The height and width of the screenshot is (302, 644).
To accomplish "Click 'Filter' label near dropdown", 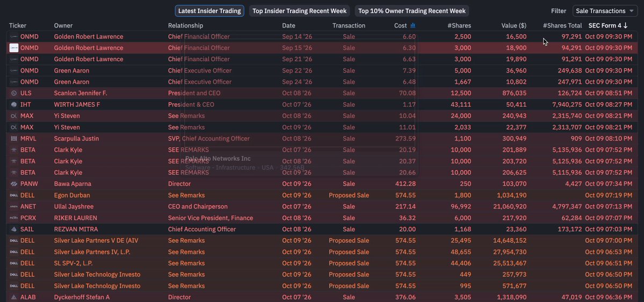I will [558, 11].
